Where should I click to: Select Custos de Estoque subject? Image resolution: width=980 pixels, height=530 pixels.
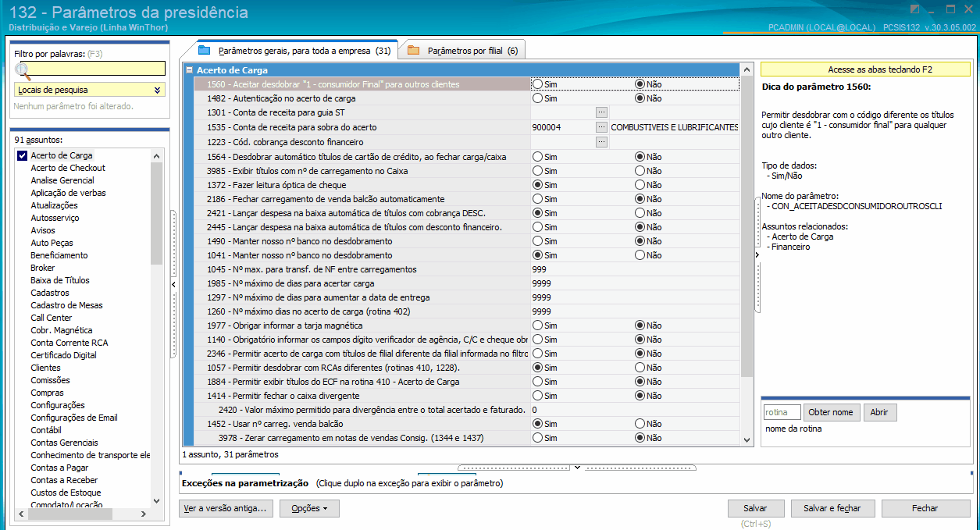(66, 493)
